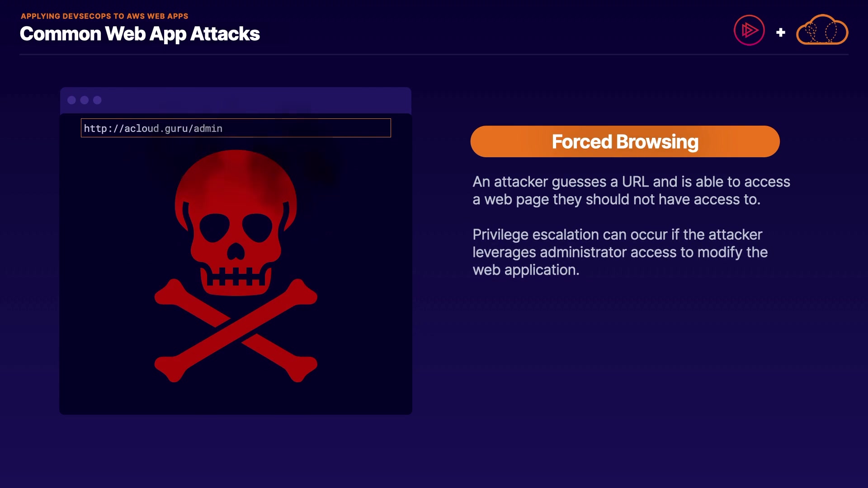The image size is (868, 488).
Task: Click the words 'web application.' in last line
Action: click(526, 270)
